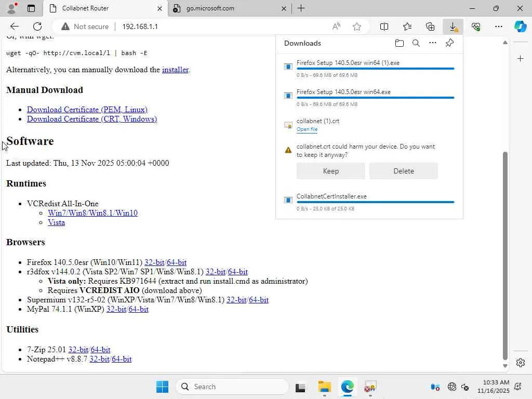Open the Collections icon
Screen dimensions: 532x399
coord(430,26)
